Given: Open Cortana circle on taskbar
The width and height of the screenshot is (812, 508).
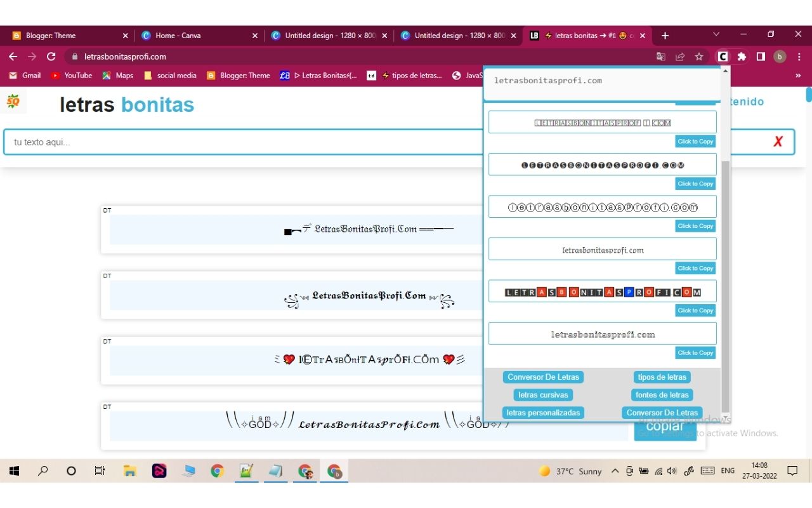Looking at the screenshot, I should (x=71, y=471).
